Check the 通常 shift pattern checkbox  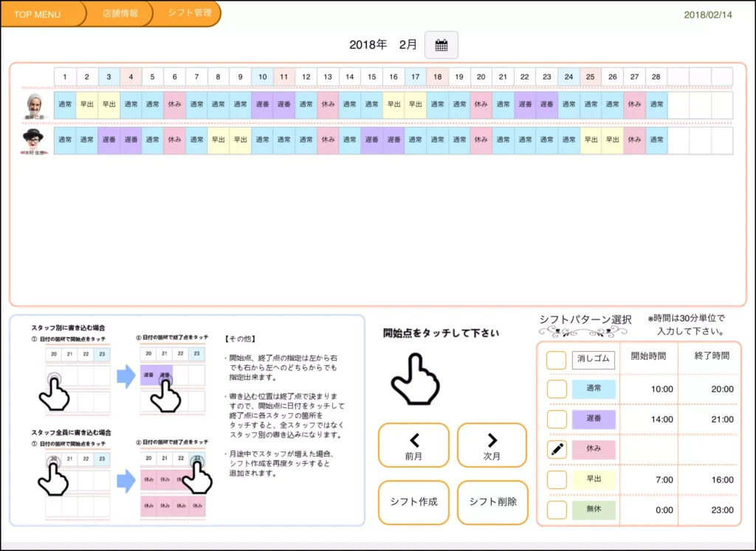(x=557, y=389)
